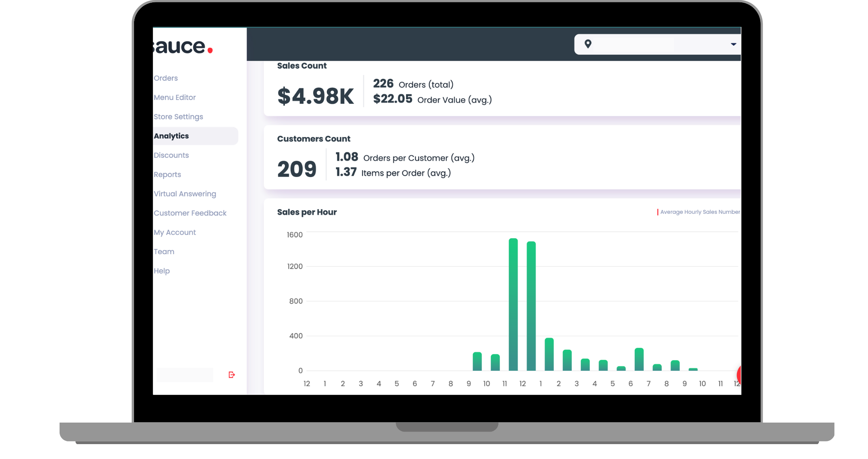This screenshot has width=868, height=459.
Task: Click the red legend marker beside Average Hourly Sales
Action: pos(658,212)
